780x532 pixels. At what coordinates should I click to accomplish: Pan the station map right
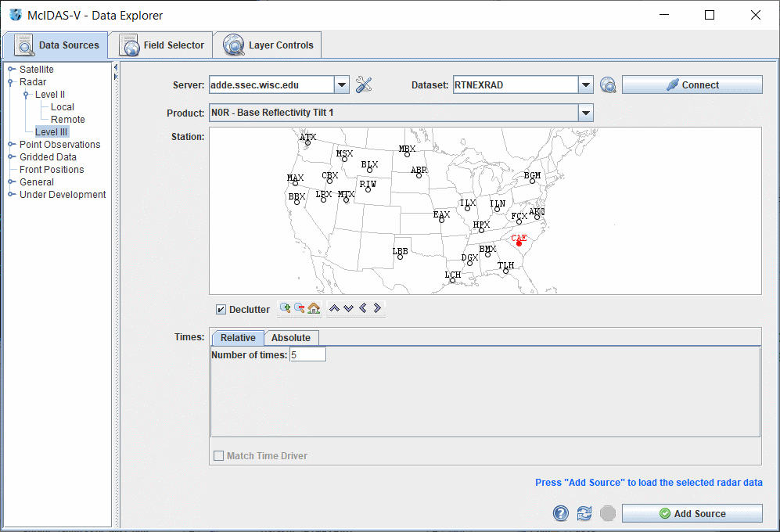[377, 308]
